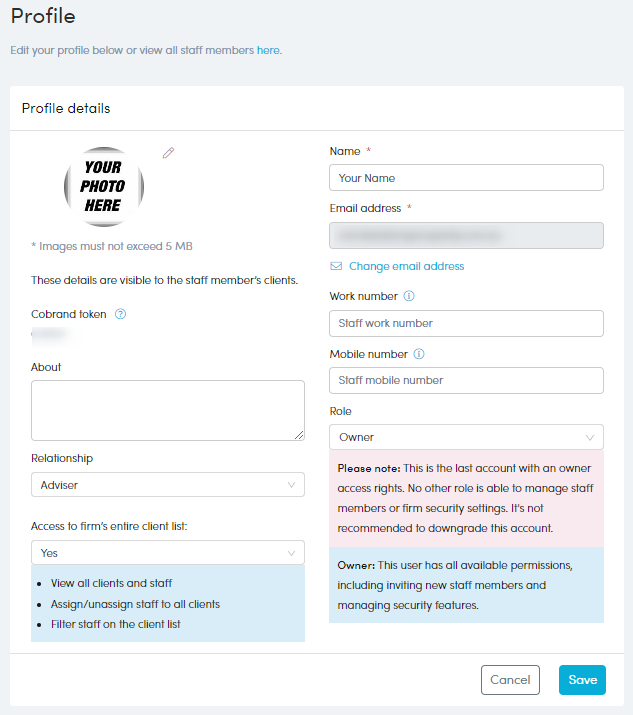Click the Mobile number info icon
Image resolution: width=633 pixels, height=715 pixels.
click(x=419, y=354)
